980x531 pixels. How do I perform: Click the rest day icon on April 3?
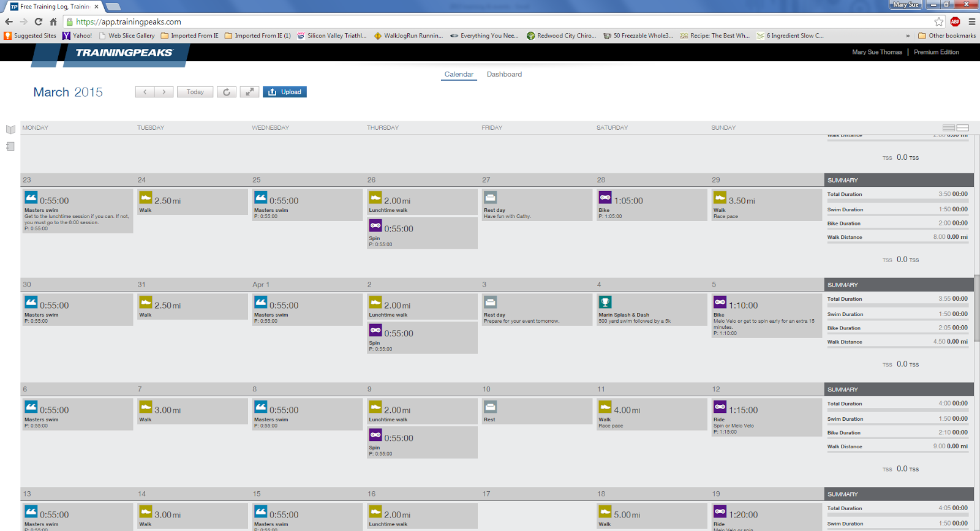pyautogui.click(x=491, y=303)
